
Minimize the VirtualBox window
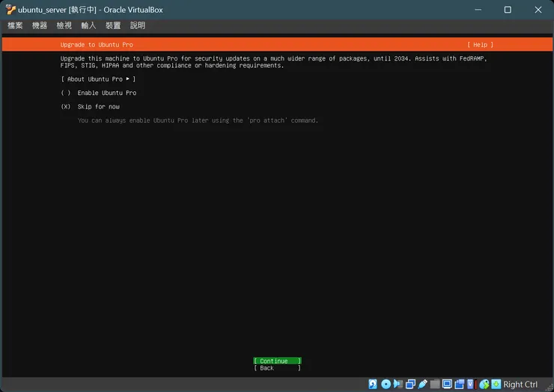coord(478,10)
